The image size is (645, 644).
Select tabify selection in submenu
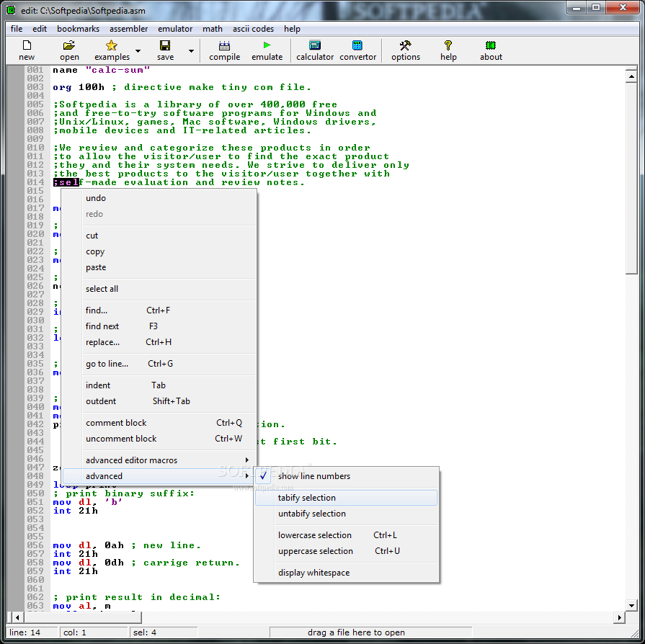click(x=347, y=498)
